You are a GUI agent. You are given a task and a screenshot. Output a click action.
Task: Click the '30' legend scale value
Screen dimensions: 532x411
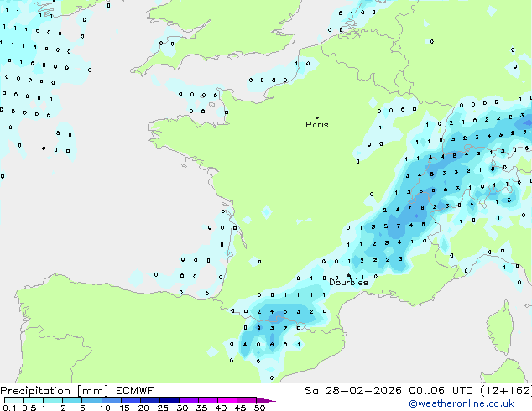tap(182, 408)
